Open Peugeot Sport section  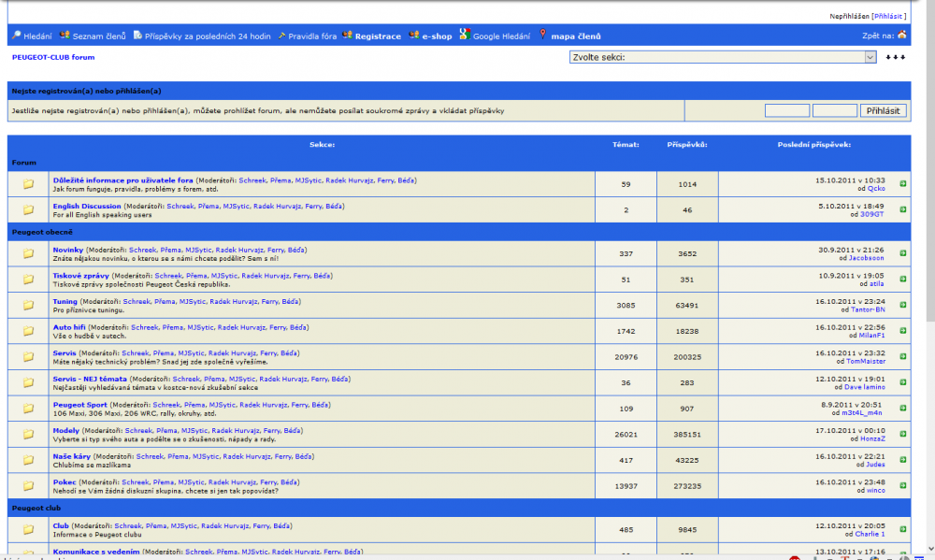[79, 405]
